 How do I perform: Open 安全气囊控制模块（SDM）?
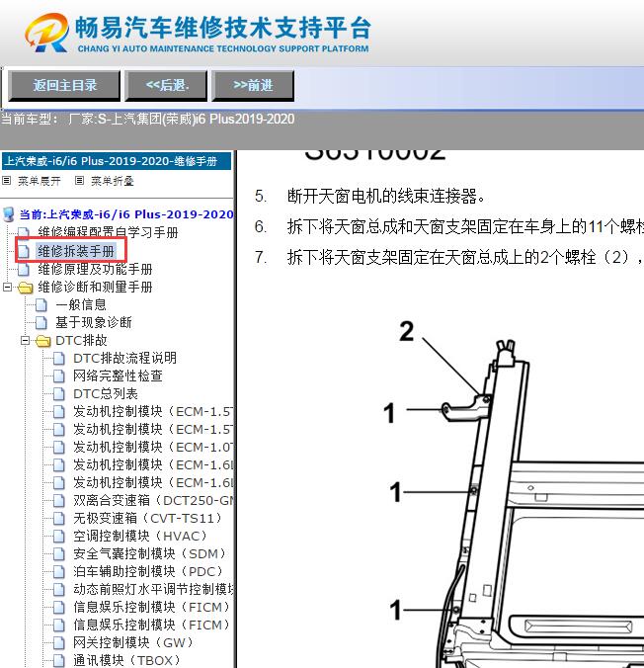(149, 553)
